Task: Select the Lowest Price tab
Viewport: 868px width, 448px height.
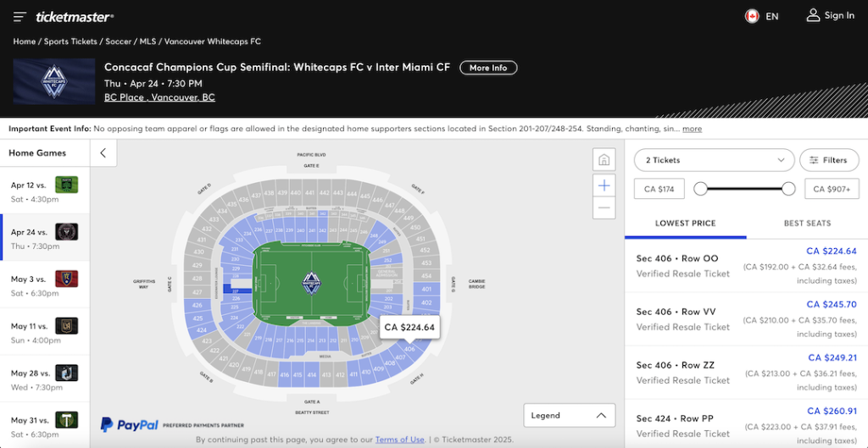Action: point(685,224)
